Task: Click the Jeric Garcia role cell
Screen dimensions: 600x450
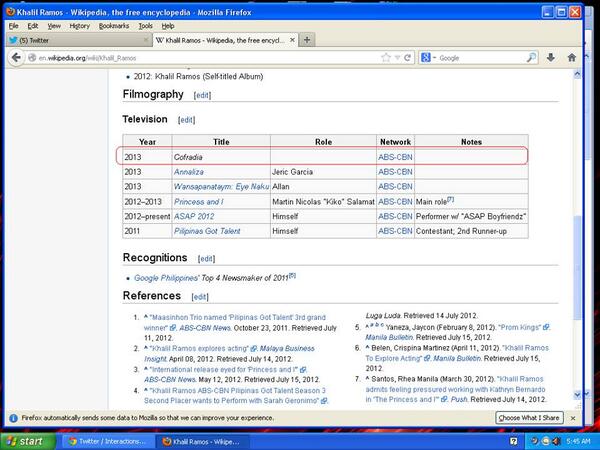Action: point(323,172)
